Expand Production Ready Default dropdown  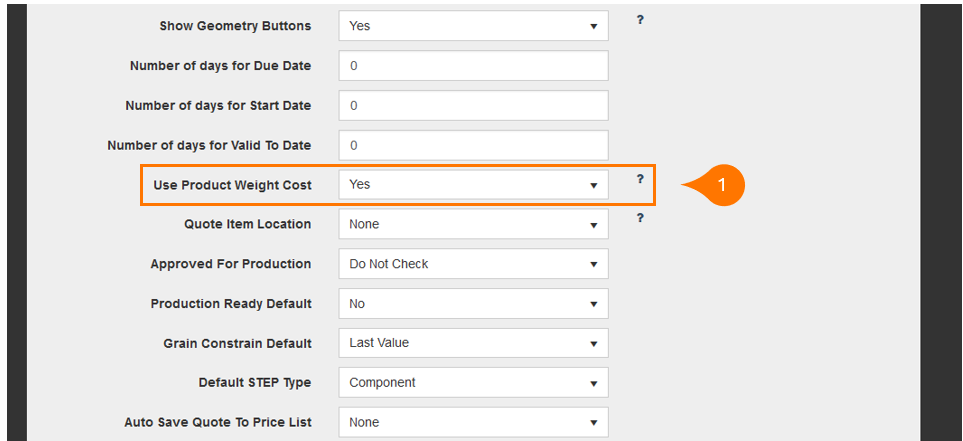474,303
